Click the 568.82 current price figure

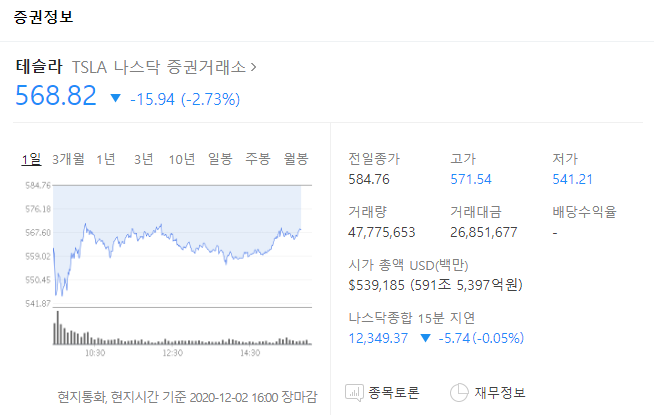point(56,96)
